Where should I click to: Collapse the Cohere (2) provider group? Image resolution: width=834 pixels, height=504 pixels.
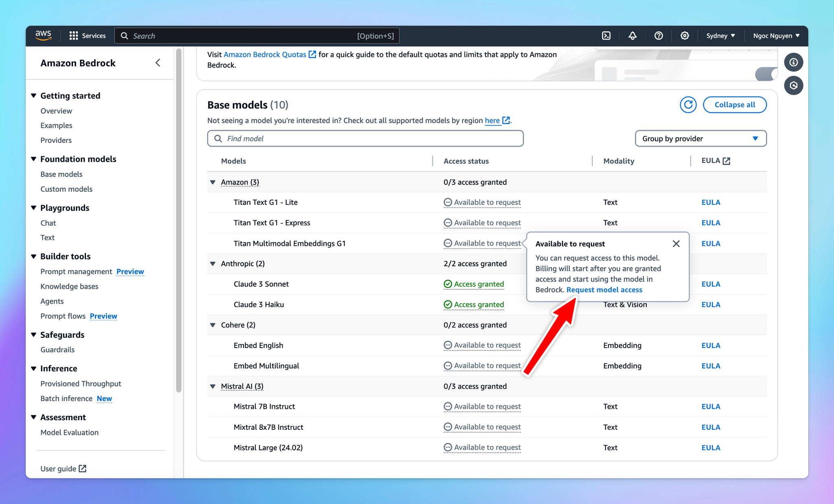click(213, 325)
